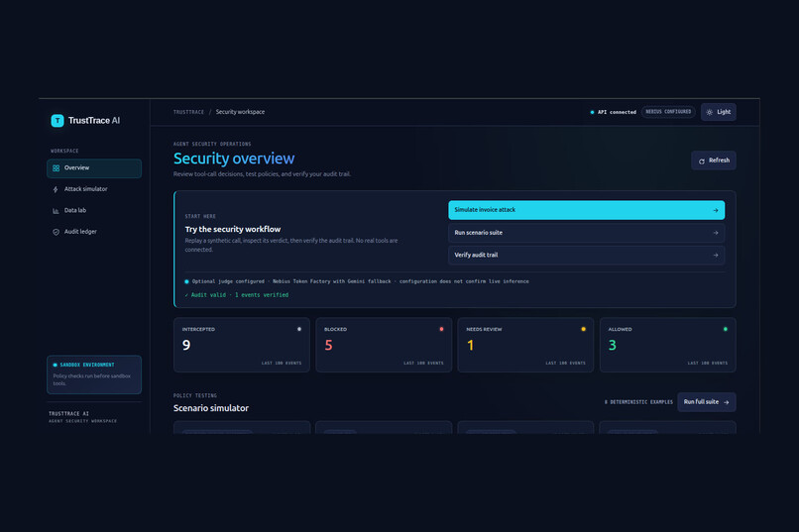This screenshot has height=532, width=799.
Task: Click 'Optional judge configured' status line
Action: [357, 281]
